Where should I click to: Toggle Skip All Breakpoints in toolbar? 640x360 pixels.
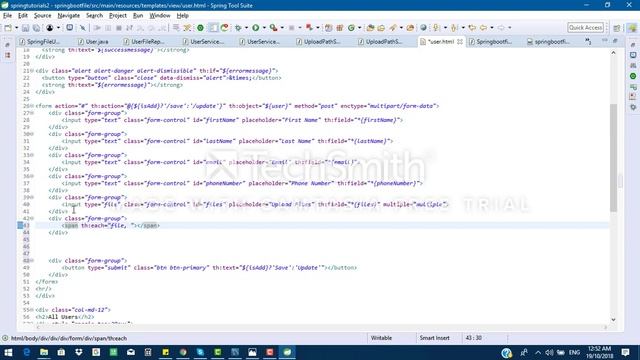click(x=82, y=28)
